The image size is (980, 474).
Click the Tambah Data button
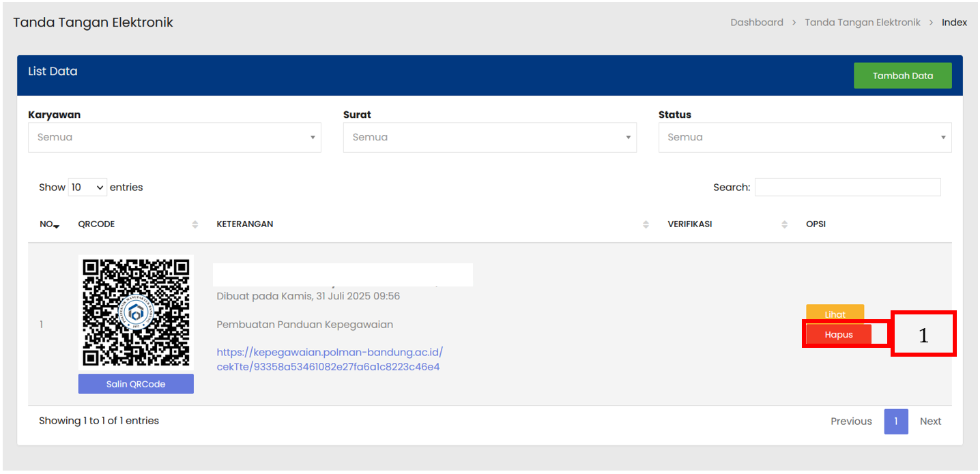[x=902, y=76]
